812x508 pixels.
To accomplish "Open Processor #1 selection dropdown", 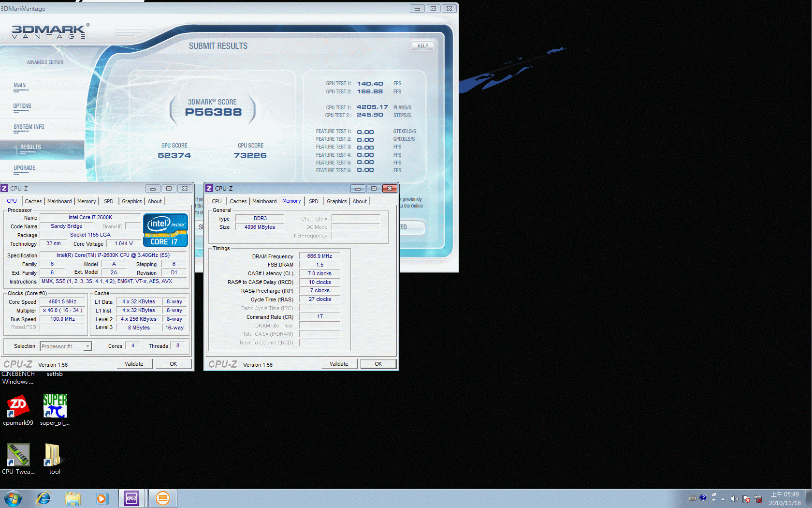I will [x=66, y=346].
